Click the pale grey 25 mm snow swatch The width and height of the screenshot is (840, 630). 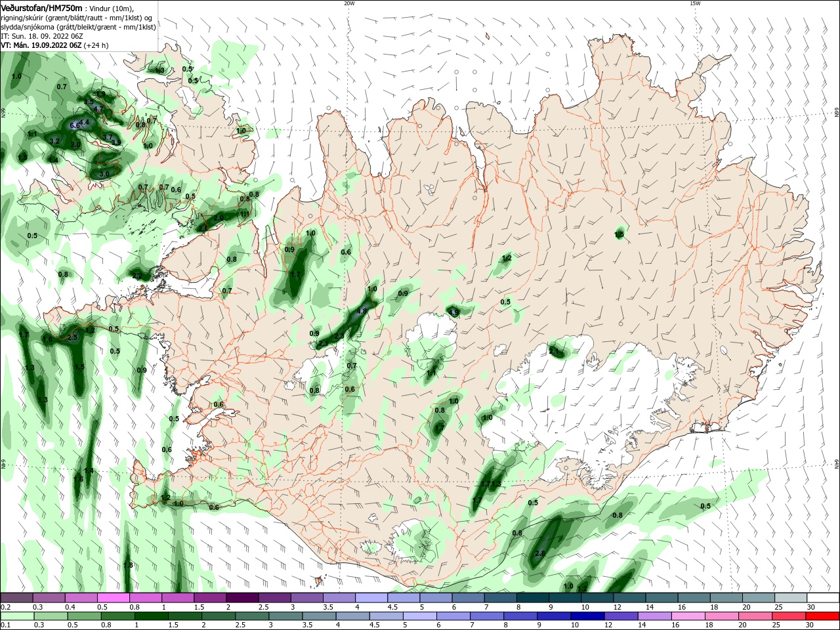point(791,598)
